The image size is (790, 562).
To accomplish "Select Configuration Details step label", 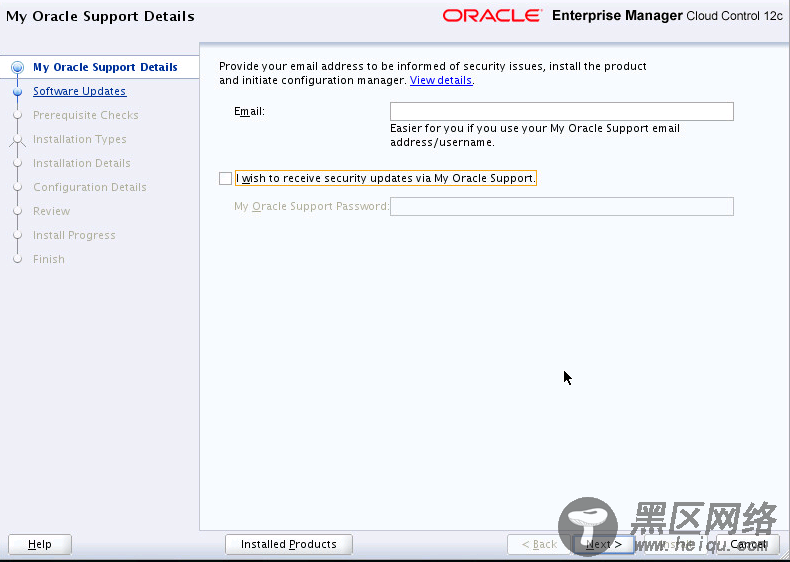I will click(x=90, y=187).
